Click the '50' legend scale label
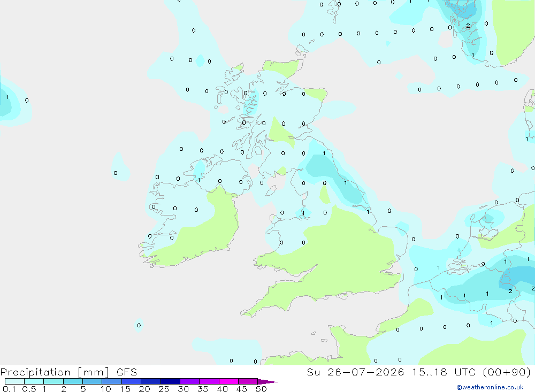Image resolution: width=535 pixels, height=392 pixels. (261, 389)
